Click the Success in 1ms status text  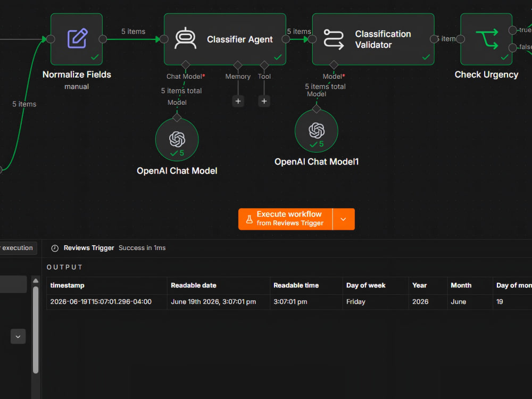click(142, 248)
